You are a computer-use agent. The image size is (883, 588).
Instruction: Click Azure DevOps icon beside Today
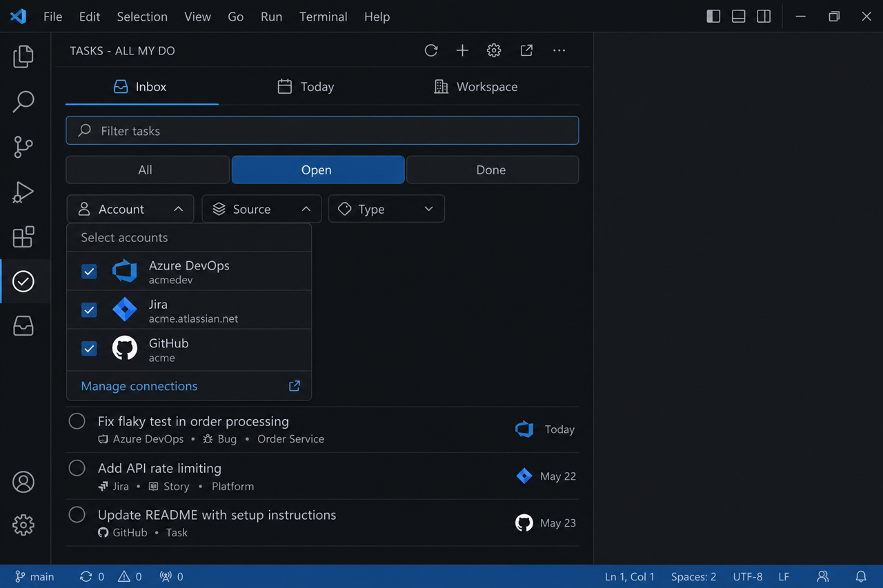[524, 429]
